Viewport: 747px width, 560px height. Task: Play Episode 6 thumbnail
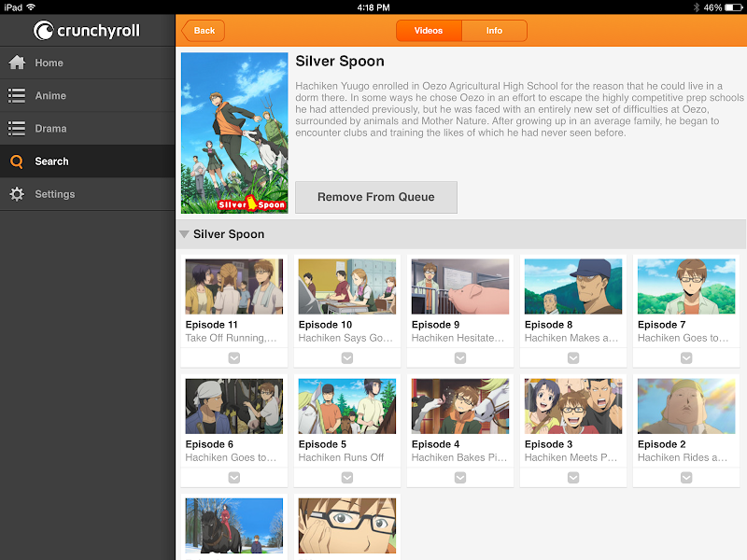click(234, 406)
